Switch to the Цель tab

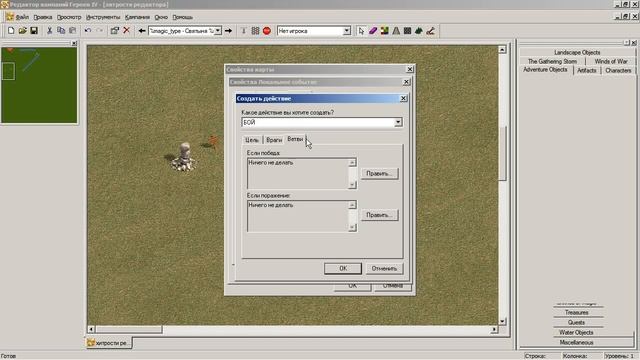(252, 140)
